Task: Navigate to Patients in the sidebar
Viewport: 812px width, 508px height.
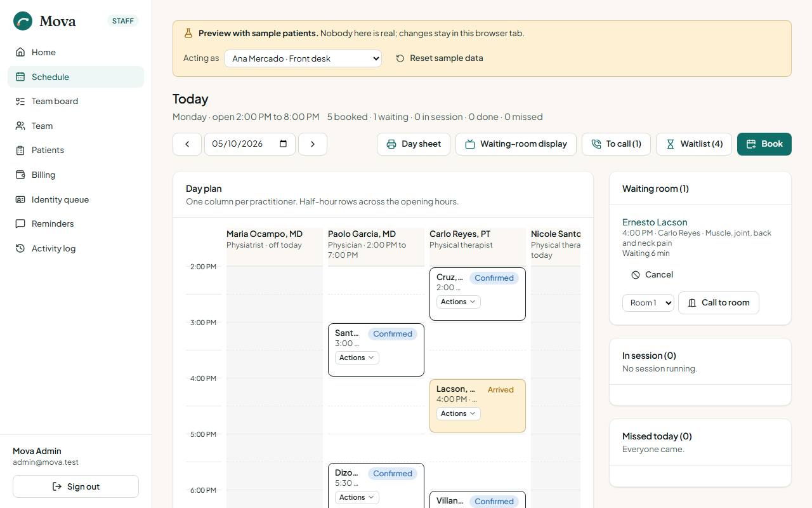Action: (x=75, y=150)
